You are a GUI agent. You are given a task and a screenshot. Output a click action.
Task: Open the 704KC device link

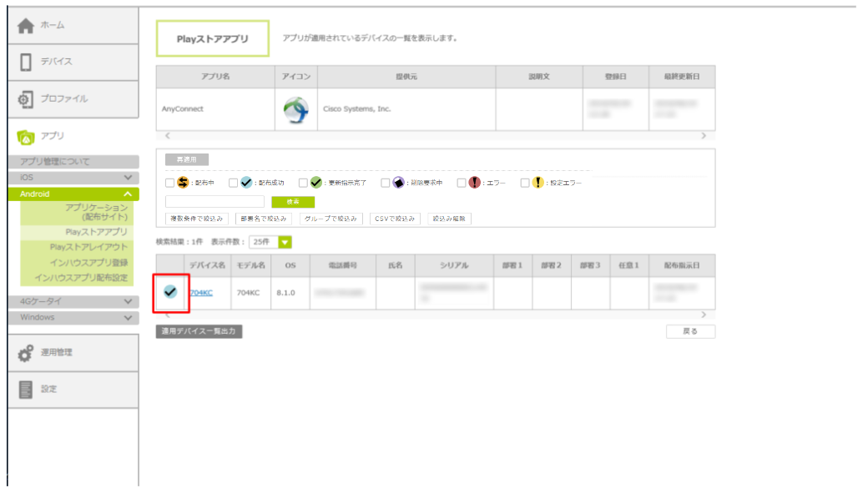tap(201, 293)
